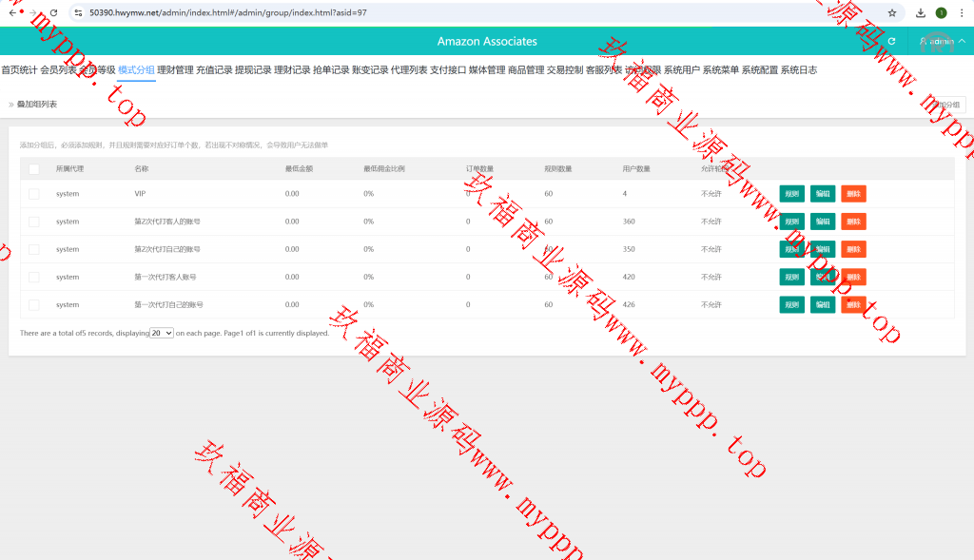
Task: Bookmark this page with the star icon
Action: 892,13
